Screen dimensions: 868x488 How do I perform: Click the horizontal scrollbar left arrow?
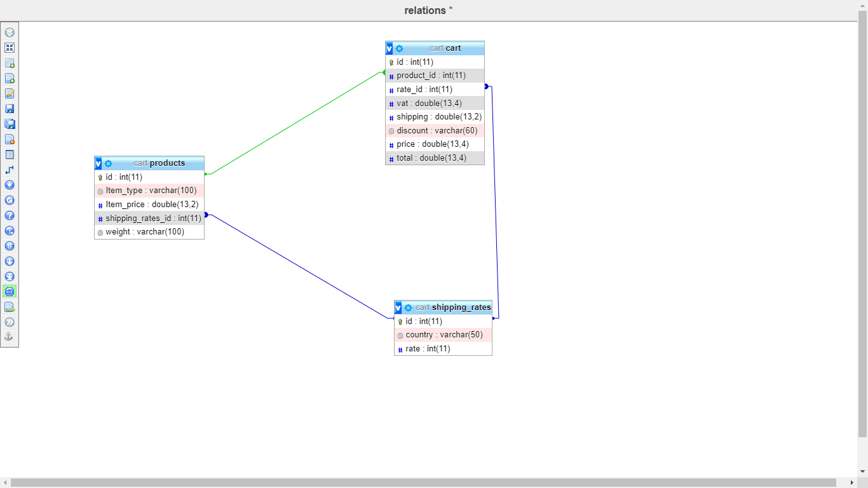5,483
